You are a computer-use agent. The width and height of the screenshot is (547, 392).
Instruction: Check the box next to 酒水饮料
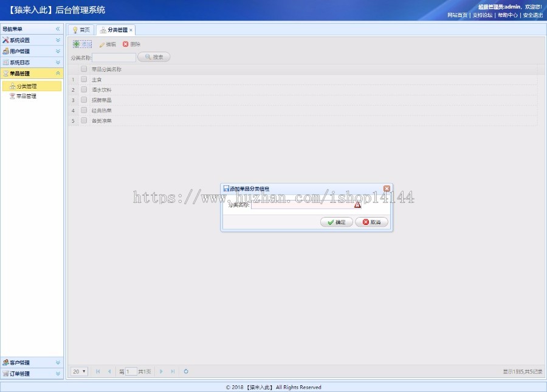click(84, 90)
